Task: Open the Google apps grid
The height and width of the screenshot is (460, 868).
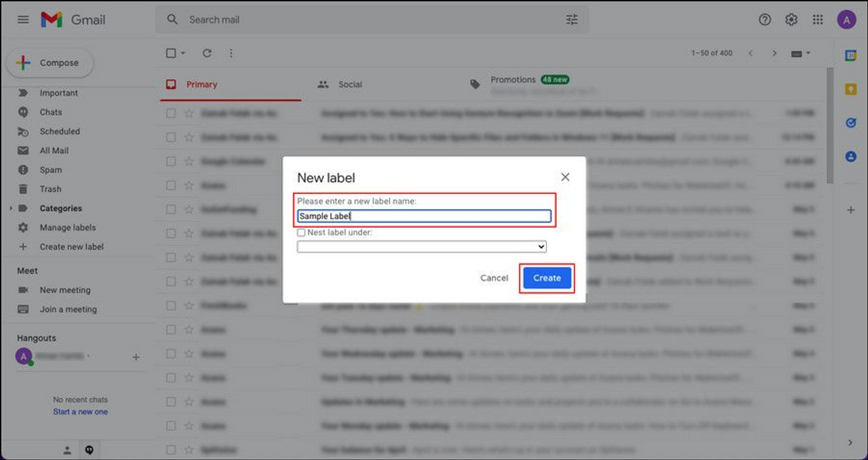Action: tap(818, 20)
